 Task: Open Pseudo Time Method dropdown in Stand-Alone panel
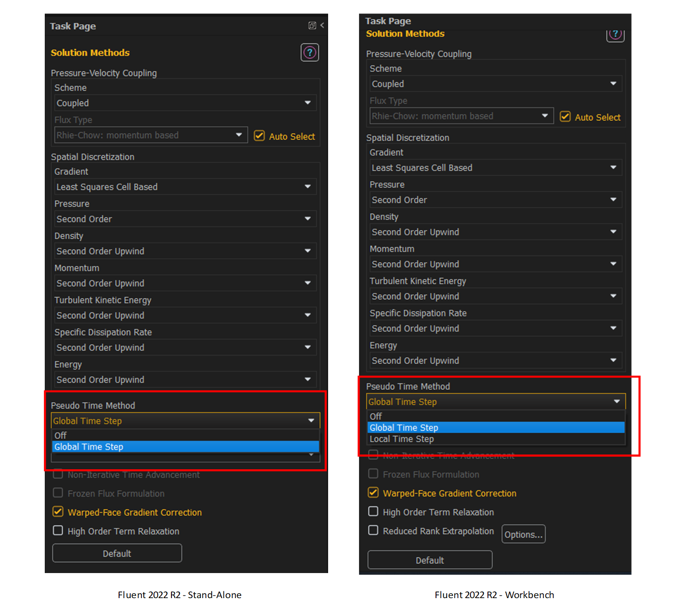click(x=185, y=421)
